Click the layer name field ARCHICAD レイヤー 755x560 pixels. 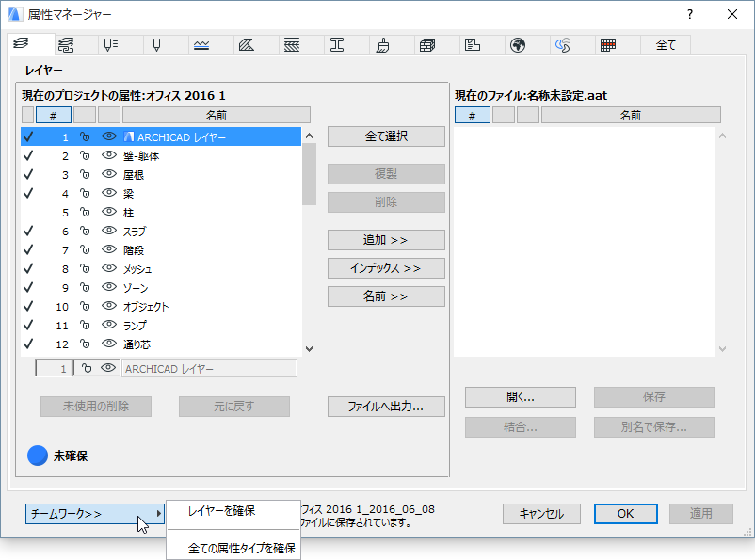click(x=209, y=369)
